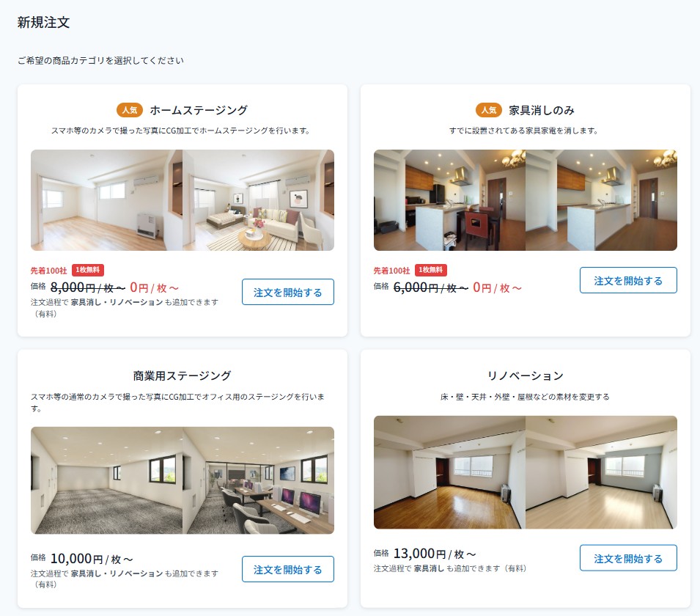Select the リノベーション card title
The image size is (700, 616).
[526, 375]
